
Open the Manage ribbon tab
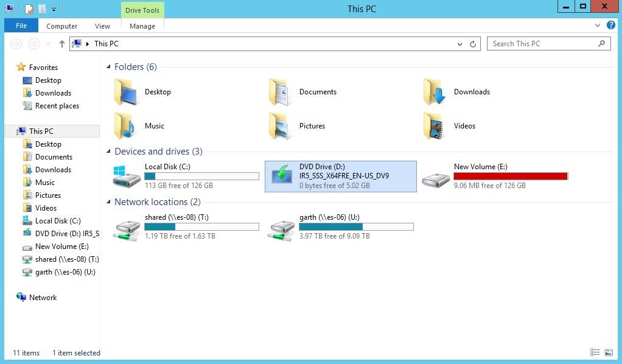point(142,26)
